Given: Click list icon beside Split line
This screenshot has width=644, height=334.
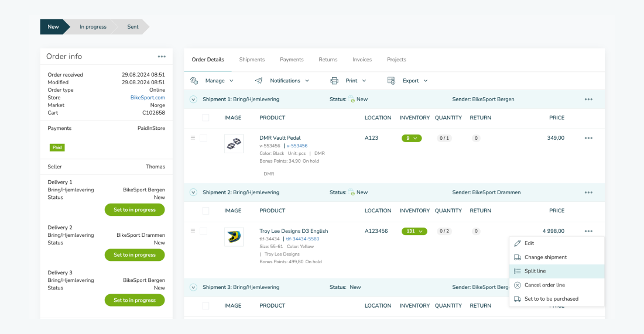Looking at the screenshot, I should (518, 271).
